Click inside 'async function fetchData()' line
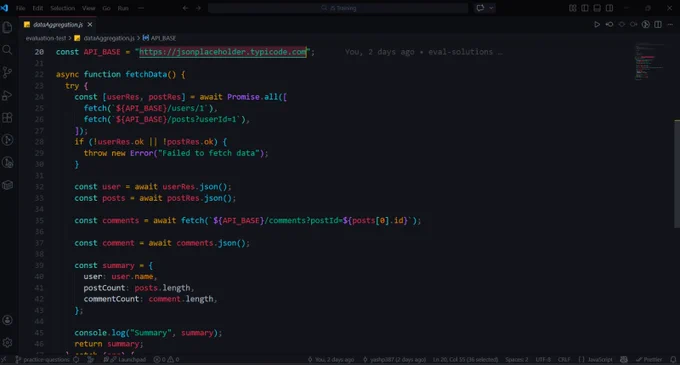The height and width of the screenshot is (365, 680). (x=121, y=74)
